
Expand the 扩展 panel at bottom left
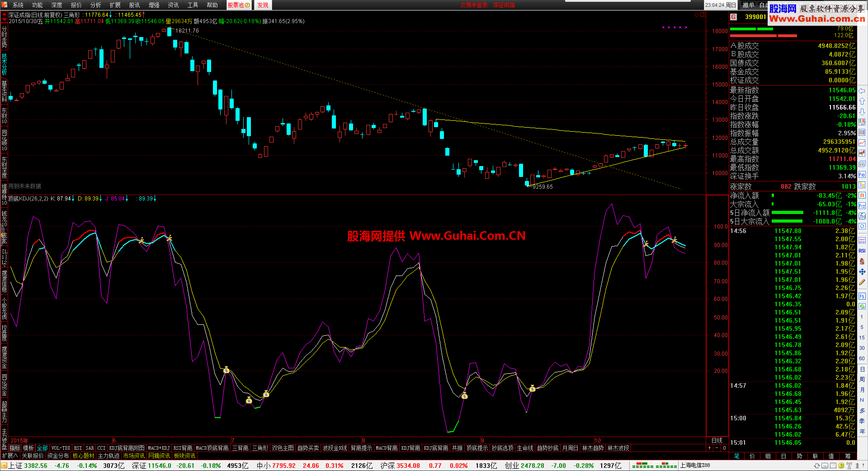coord(9,456)
